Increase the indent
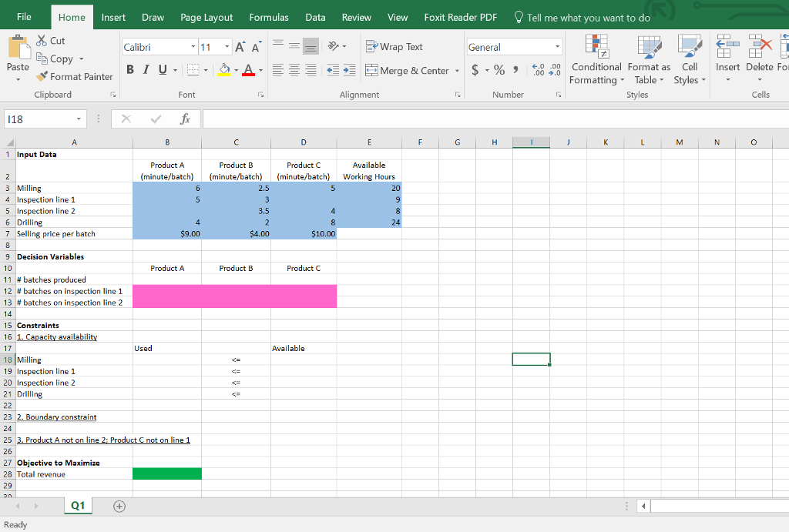 (x=350, y=70)
